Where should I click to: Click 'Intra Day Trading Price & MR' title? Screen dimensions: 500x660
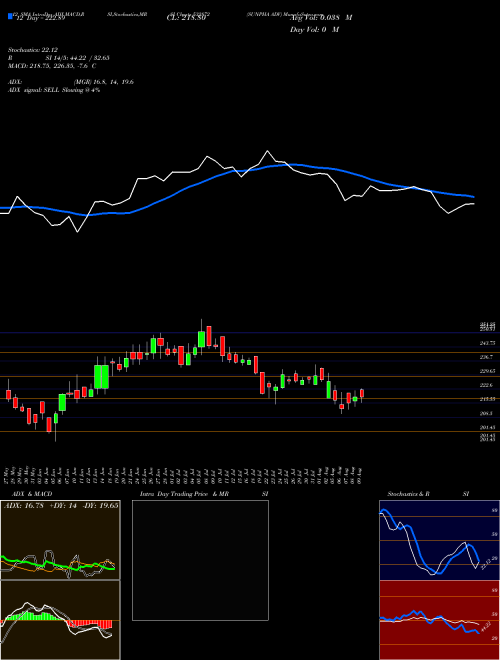(x=184, y=494)
